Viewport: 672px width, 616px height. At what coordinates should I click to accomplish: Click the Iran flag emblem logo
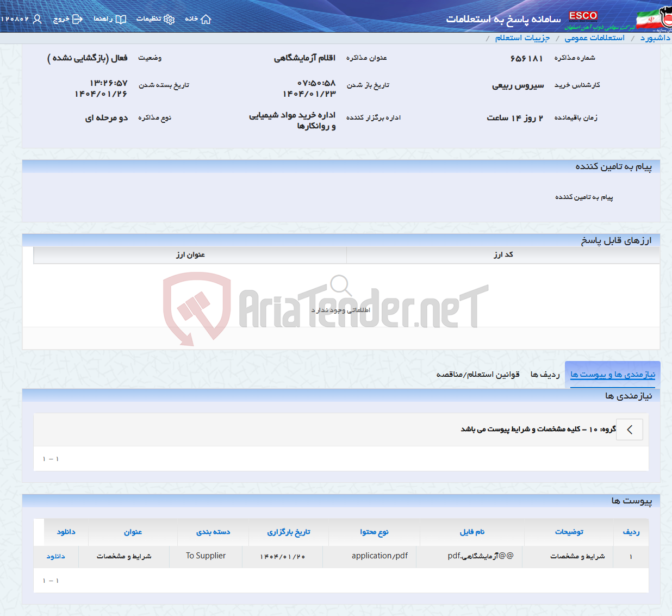click(654, 18)
